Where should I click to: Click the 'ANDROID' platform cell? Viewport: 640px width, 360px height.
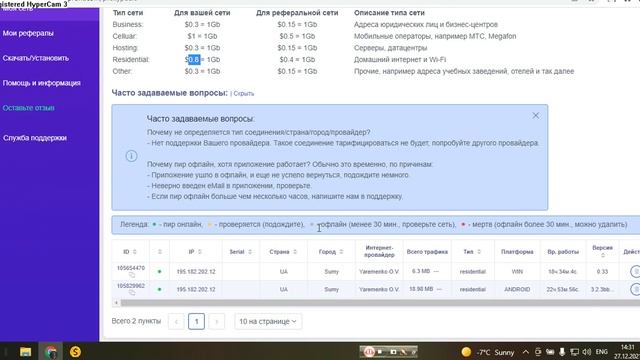pos(517,289)
